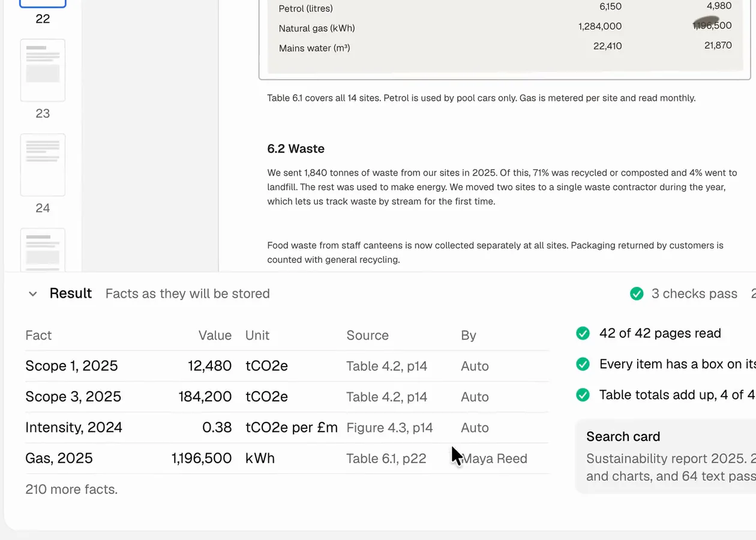Collapse the Result panel chevron
This screenshot has height=540, width=756.
click(x=33, y=294)
